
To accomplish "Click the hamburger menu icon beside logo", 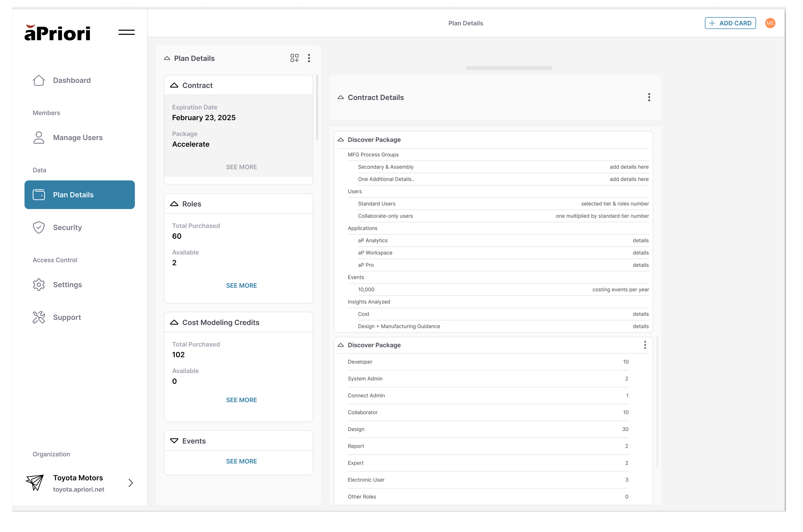I will (x=127, y=32).
